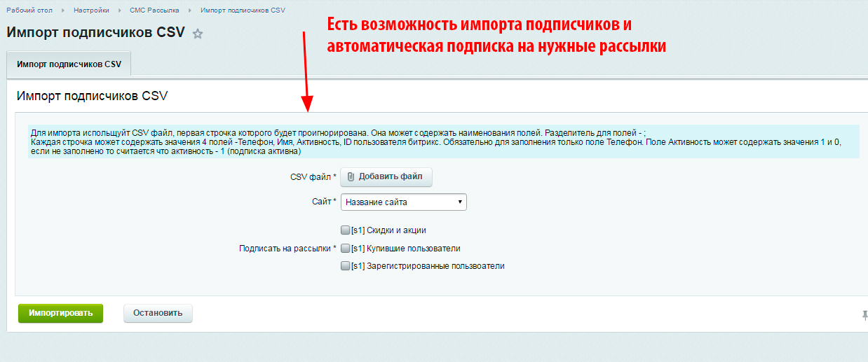
Task: Expand breadcrumb arrow after Рабочий стол
Action: pyautogui.click(x=62, y=11)
